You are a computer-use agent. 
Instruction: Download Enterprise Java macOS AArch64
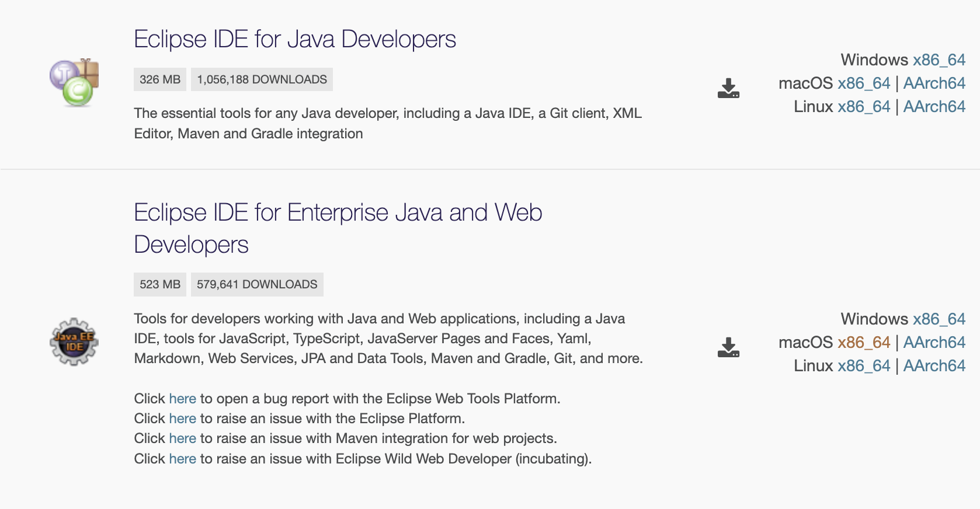934,342
